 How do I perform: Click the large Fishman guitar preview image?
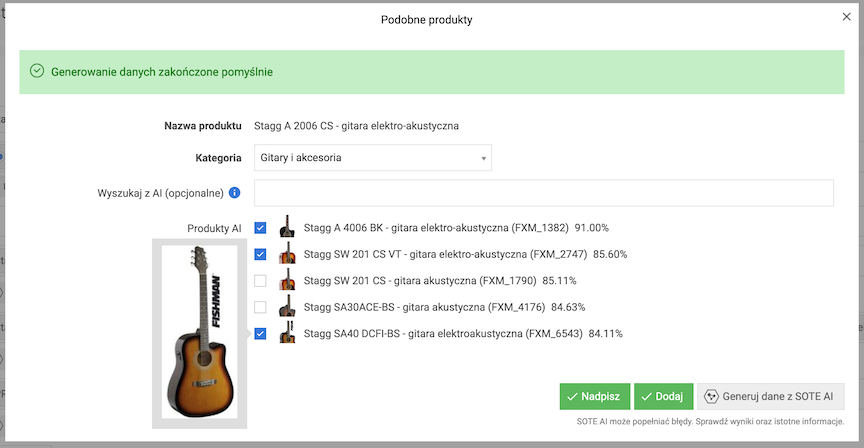(x=199, y=332)
